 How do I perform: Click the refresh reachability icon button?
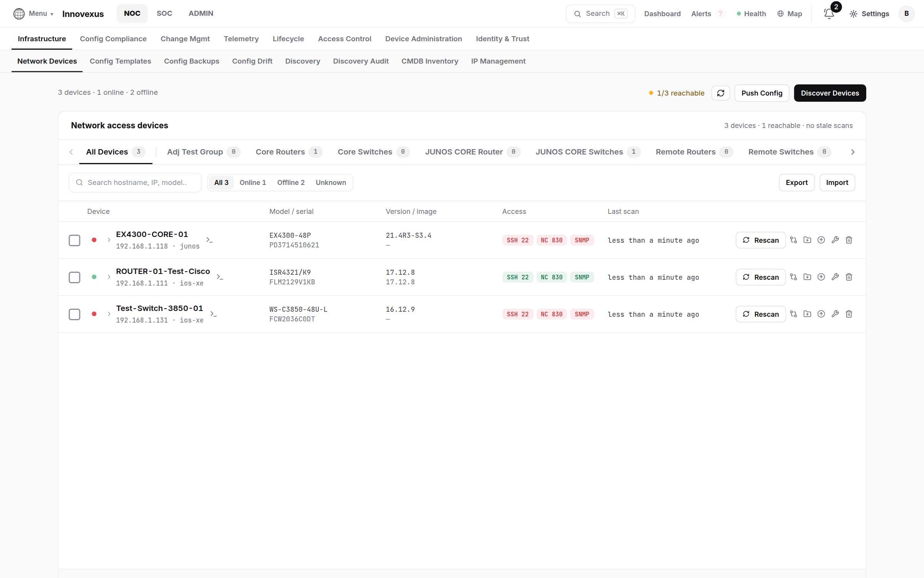coord(720,93)
